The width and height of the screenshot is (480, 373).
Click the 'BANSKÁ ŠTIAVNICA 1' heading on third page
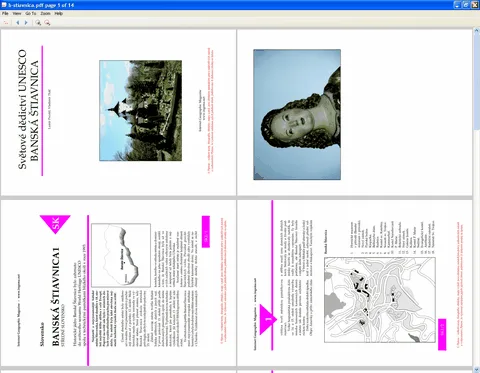pyautogui.click(x=56, y=296)
